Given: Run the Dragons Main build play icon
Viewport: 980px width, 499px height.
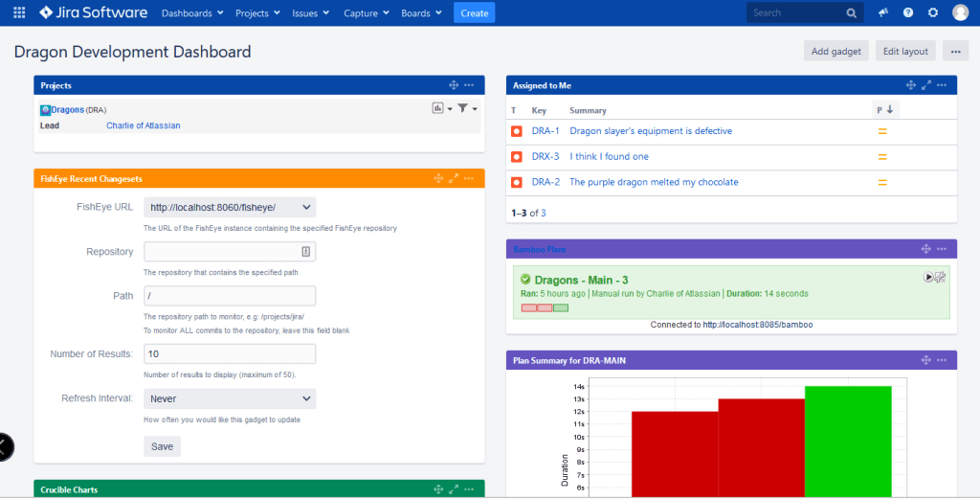Looking at the screenshot, I should (x=928, y=277).
